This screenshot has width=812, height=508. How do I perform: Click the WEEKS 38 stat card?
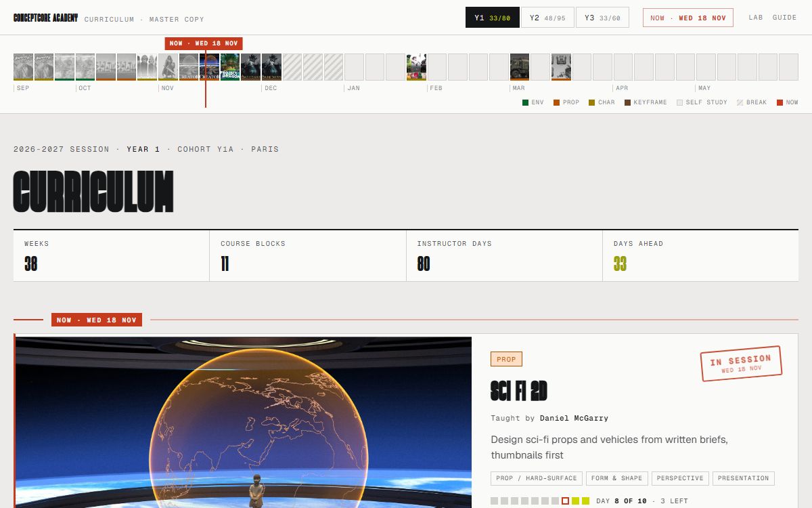click(x=112, y=256)
